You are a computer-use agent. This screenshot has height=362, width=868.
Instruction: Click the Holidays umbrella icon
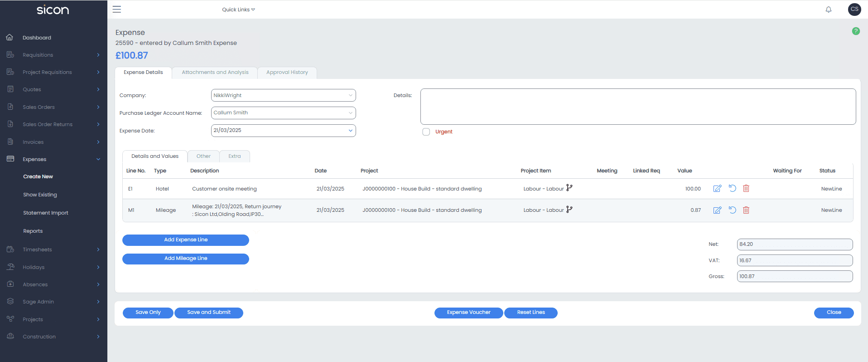coord(10,267)
